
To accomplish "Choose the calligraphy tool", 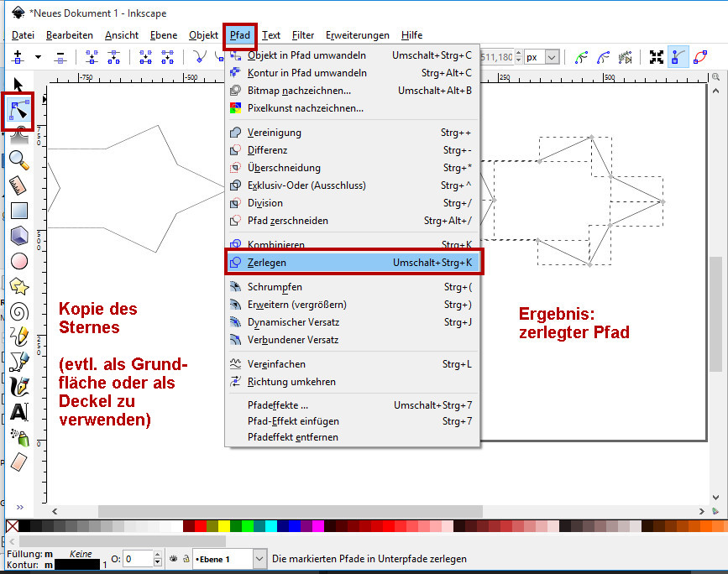I will (x=19, y=387).
